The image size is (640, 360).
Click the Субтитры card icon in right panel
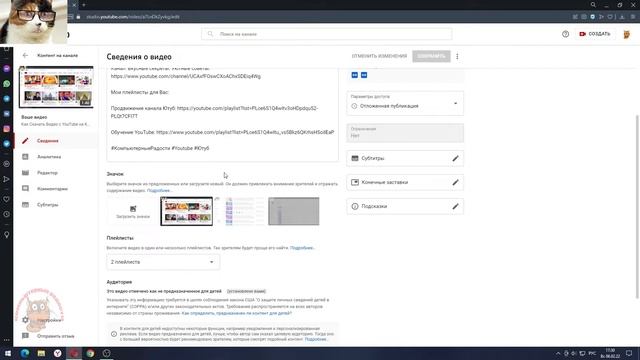pos(355,158)
